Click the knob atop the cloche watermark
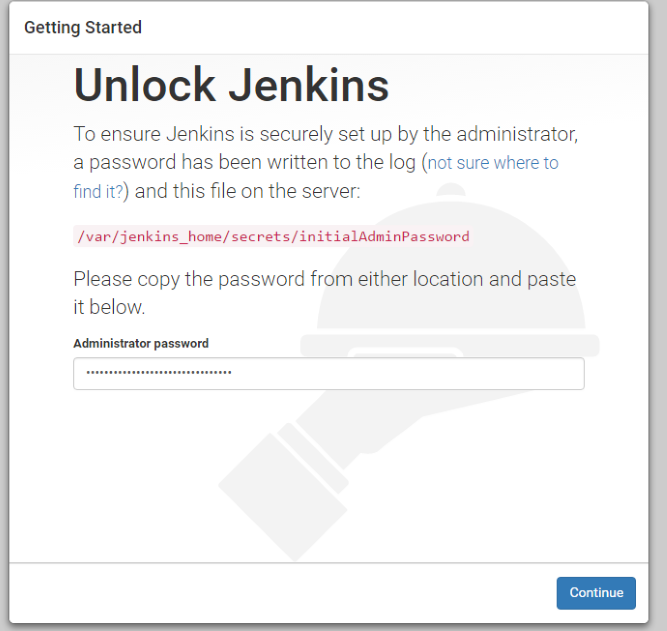This screenshot has height=631, width=667. [451, 189]
